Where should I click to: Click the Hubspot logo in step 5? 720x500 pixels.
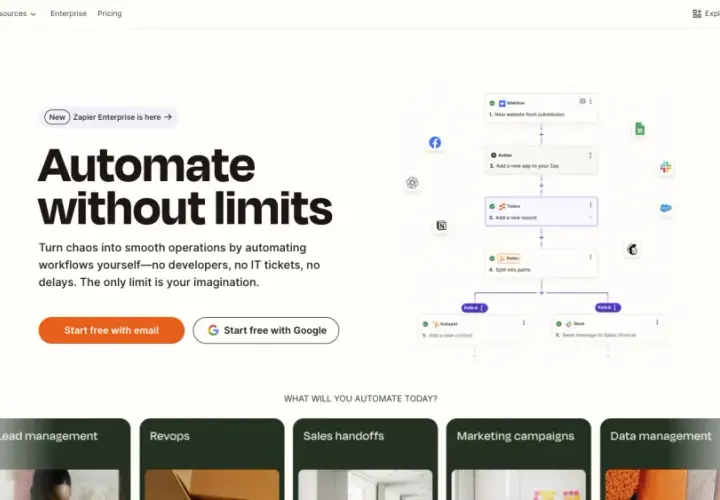(436, 324)
